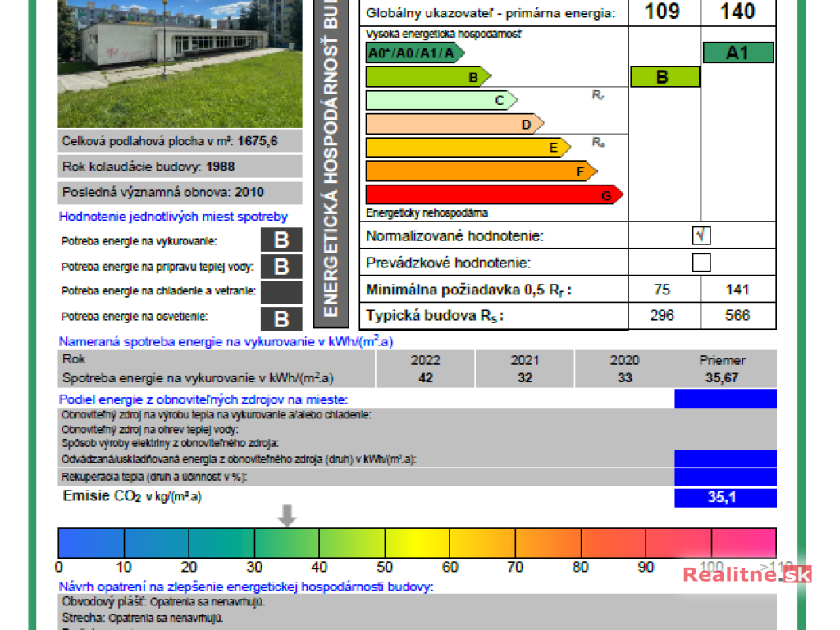Click 'Typická budova Rs' label

point(435,316)
